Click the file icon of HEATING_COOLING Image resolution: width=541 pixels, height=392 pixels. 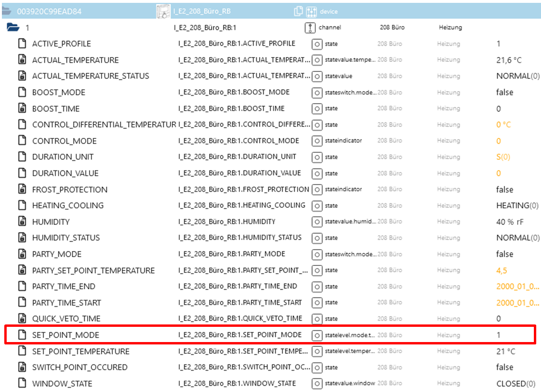(x=22, y=206)
